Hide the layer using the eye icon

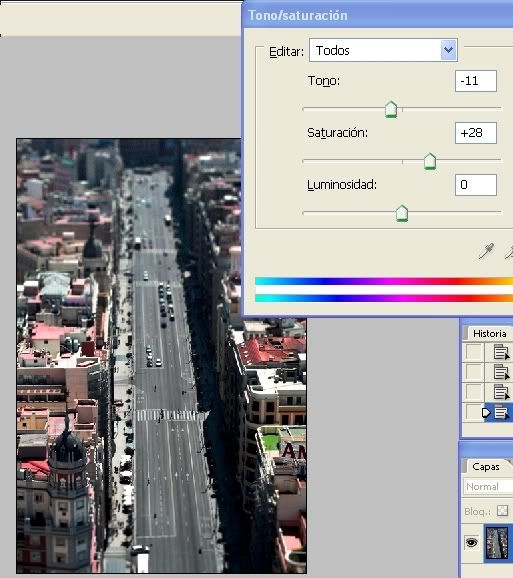pyautogui.click(x=471, y=542)
